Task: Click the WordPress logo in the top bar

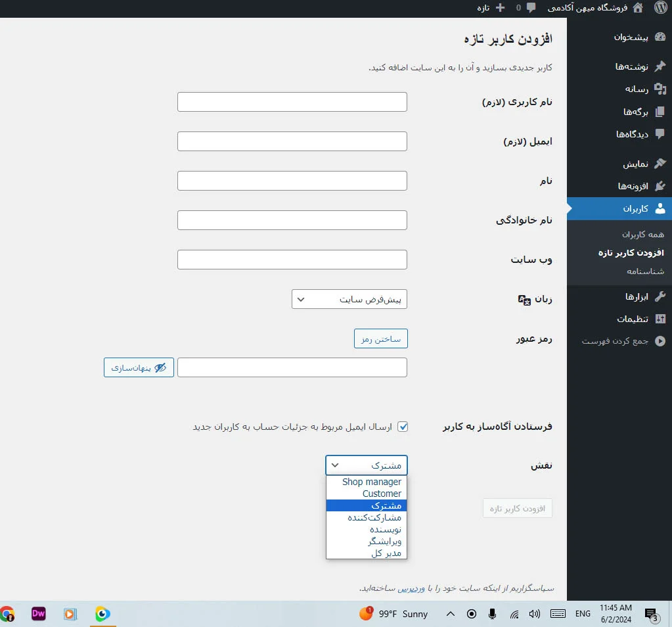Action: pyautogui.click(x=661, y=8)
